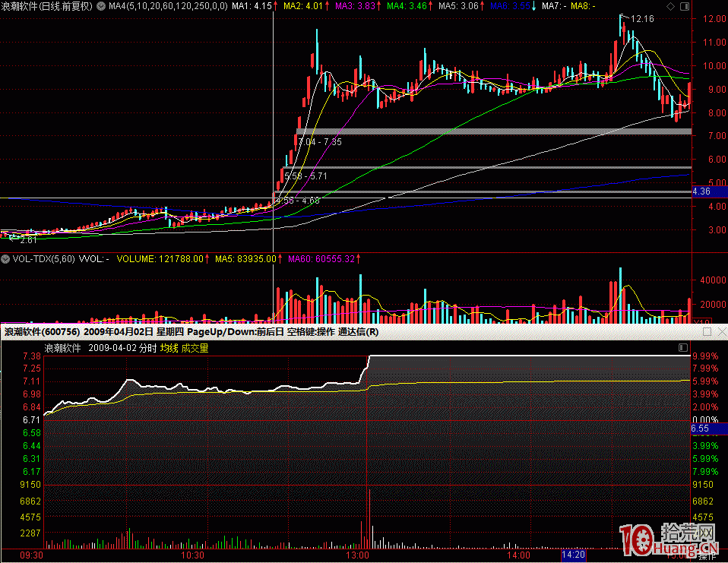The width and height of the screenshot is (728, 563).
Task: Click small panel icon in intraday chart header
Action: click(682, 348)
